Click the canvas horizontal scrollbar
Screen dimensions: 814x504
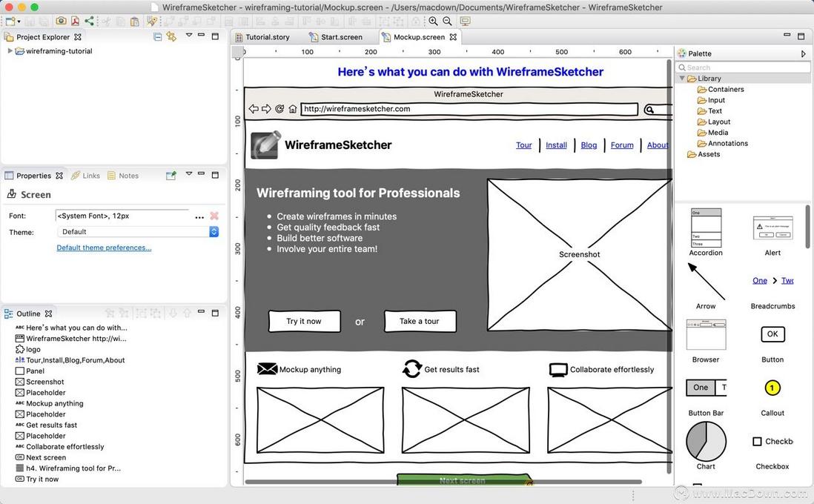(443, 483)
